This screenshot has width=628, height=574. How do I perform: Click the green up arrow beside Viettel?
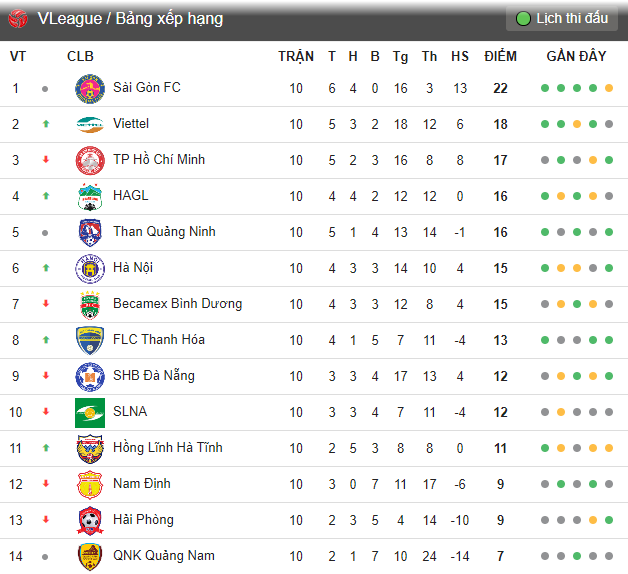coord(46,124)
